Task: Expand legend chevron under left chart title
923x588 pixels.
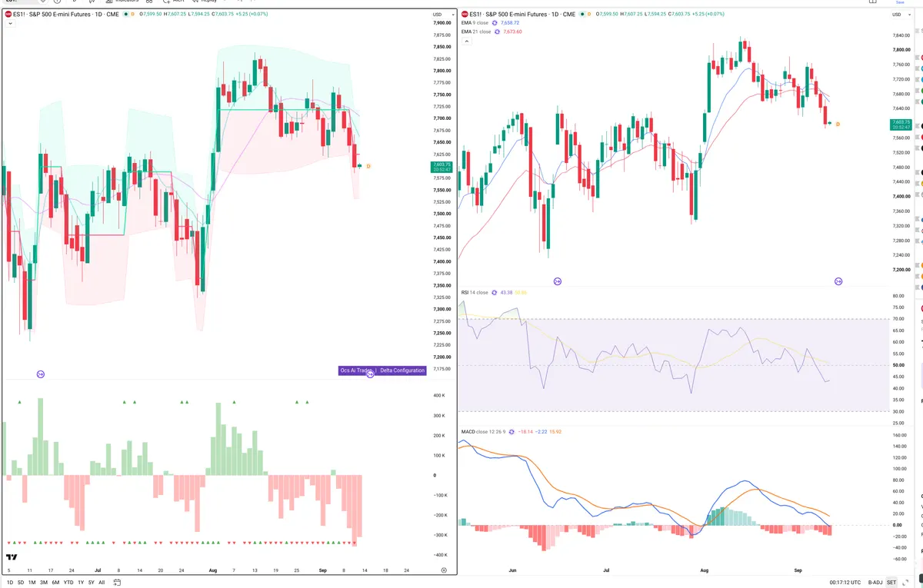Action: click(x=9, y=24)
